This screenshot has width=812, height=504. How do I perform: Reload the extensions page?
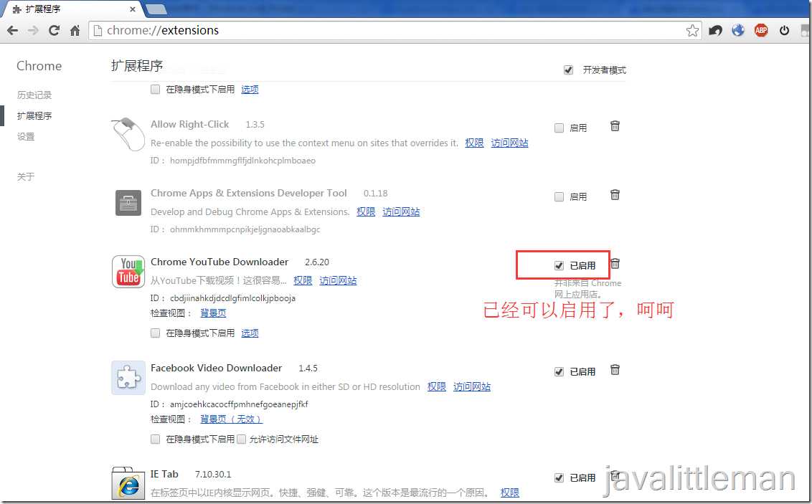point(54,31)
